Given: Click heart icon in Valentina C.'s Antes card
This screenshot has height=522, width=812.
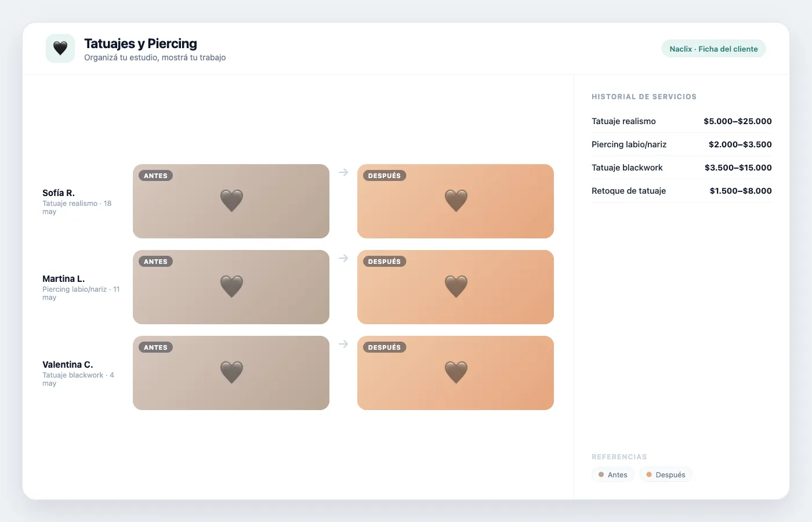Looking at the screenshot, I should 231,372.
